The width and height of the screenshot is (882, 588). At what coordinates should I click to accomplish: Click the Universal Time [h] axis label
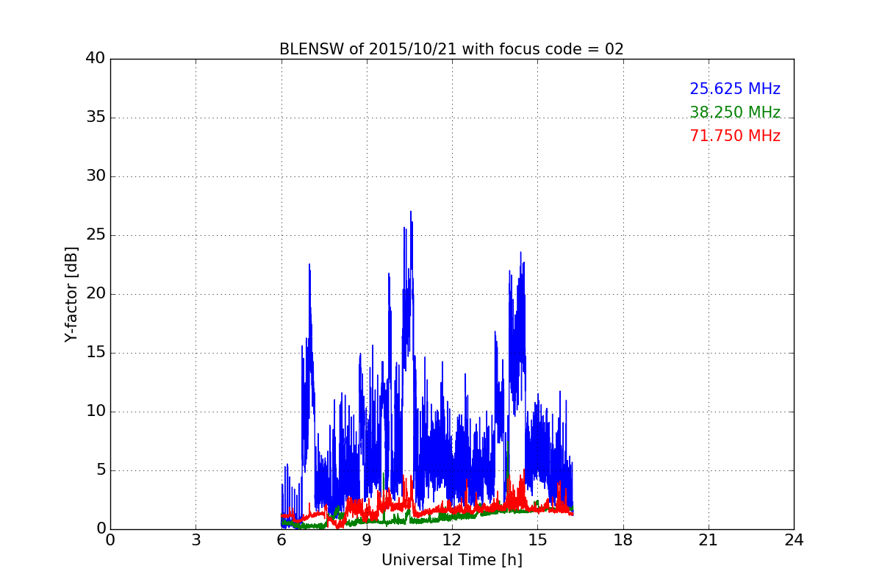coord(451,560)
